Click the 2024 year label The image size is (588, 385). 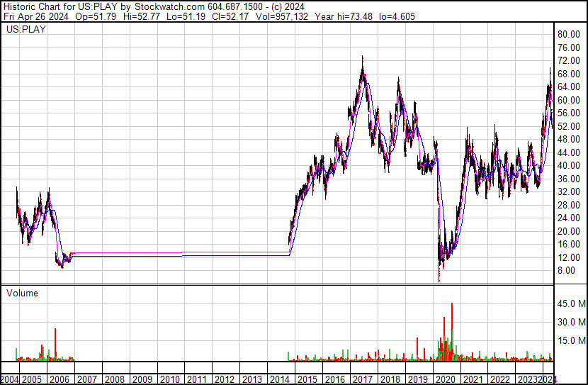(x=547, y=379)
